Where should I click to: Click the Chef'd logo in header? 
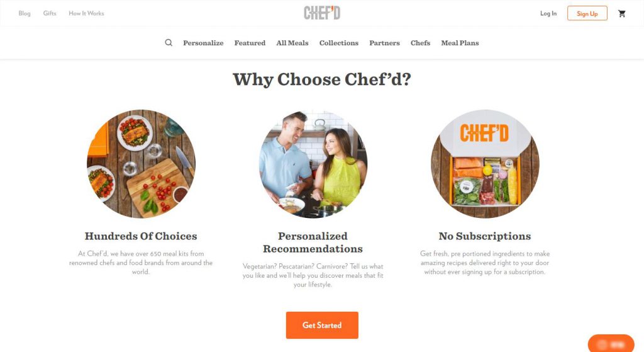322,13
